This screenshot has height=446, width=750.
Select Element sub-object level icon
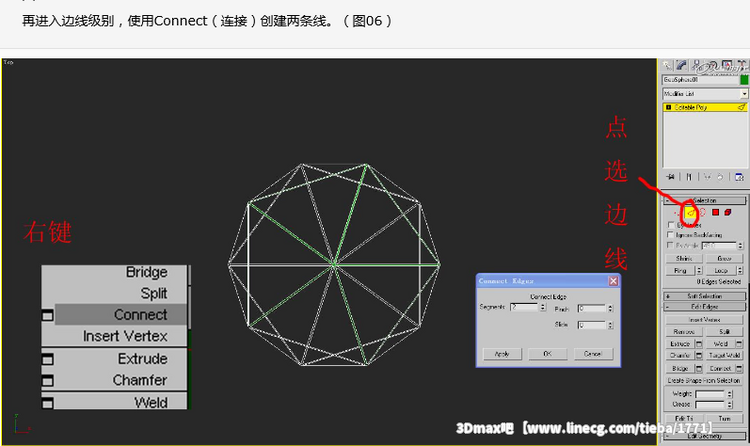pyautogui.click(x=728, y=212)
